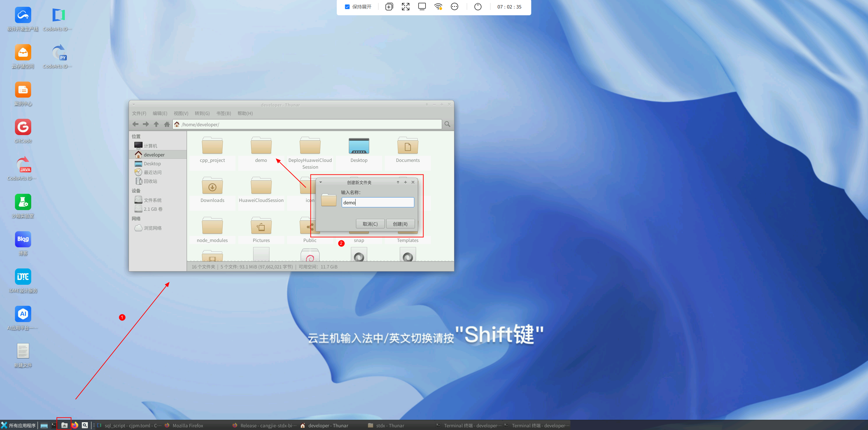Select 回收站 in the sidebar
The width and height of the screenshot is (868, 430).
click(x=150, y=181)
